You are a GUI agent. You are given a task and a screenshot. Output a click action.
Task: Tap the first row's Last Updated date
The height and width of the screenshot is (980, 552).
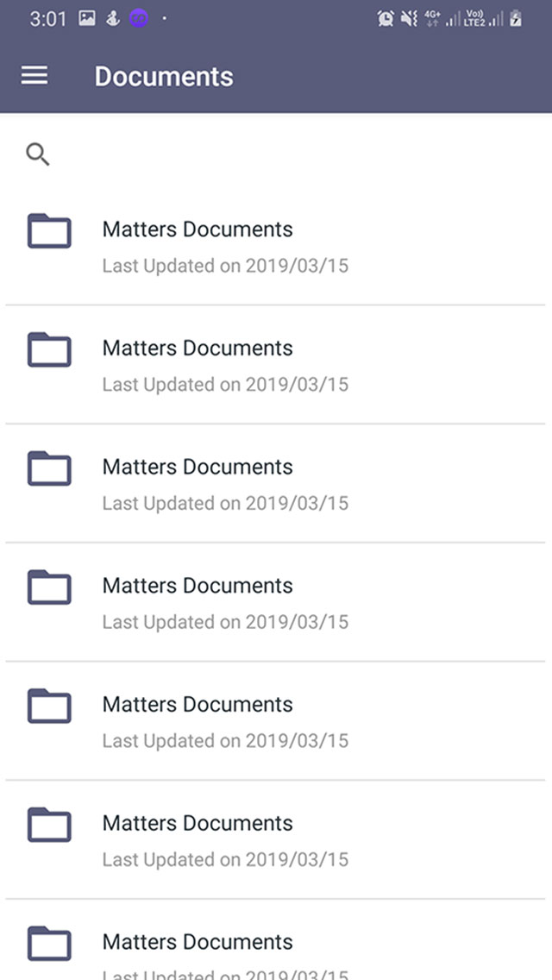pyautogui.click(x=225, y=266)
